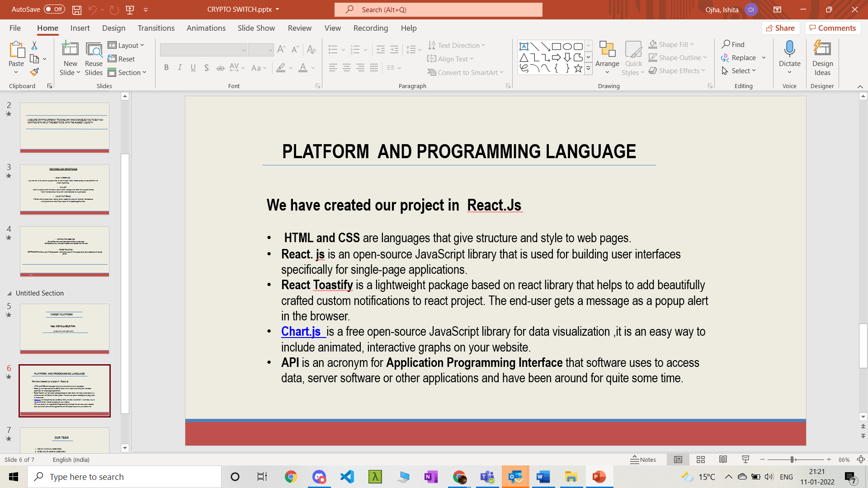The width and height of the screenshot is (868, 488).
Task: Switch to the Slide Show tab
Action: 256,28
